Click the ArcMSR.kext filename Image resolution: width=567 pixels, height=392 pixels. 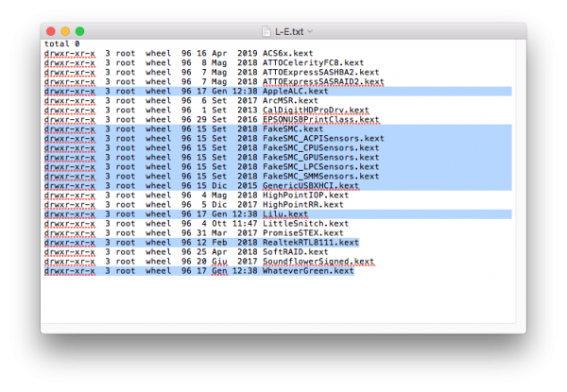click(x=290, y=100)
